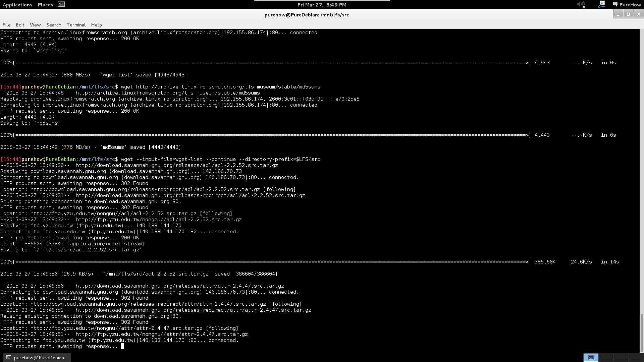The height and width of the screenshot is (362, 644).
Task: Minimize the terminal window
Action: click(618, 14)
